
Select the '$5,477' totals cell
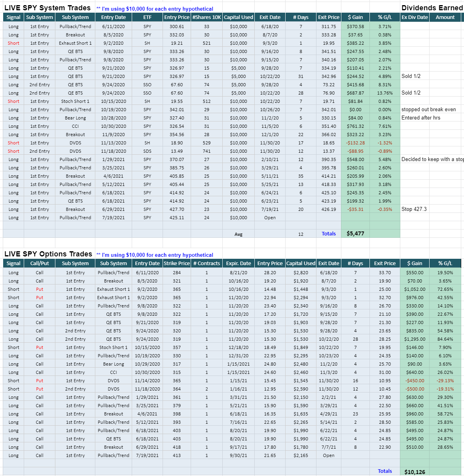(x=355, y=233)
